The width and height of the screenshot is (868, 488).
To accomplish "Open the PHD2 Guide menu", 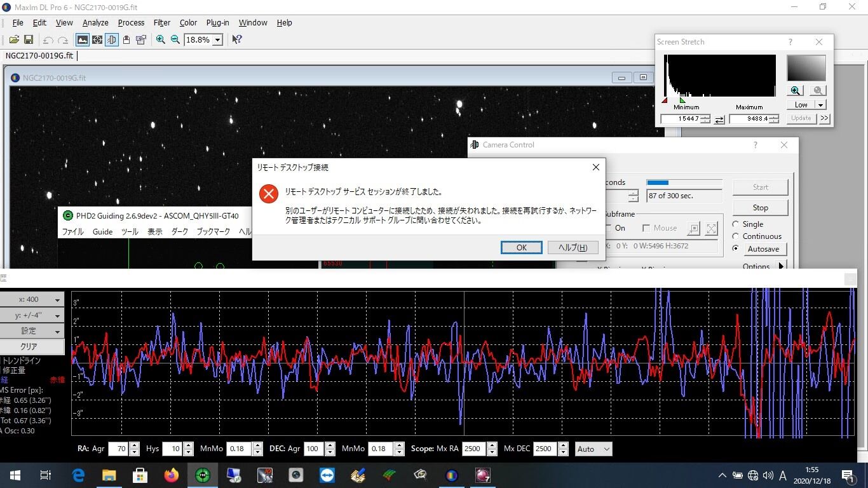I will click(102, 232).
